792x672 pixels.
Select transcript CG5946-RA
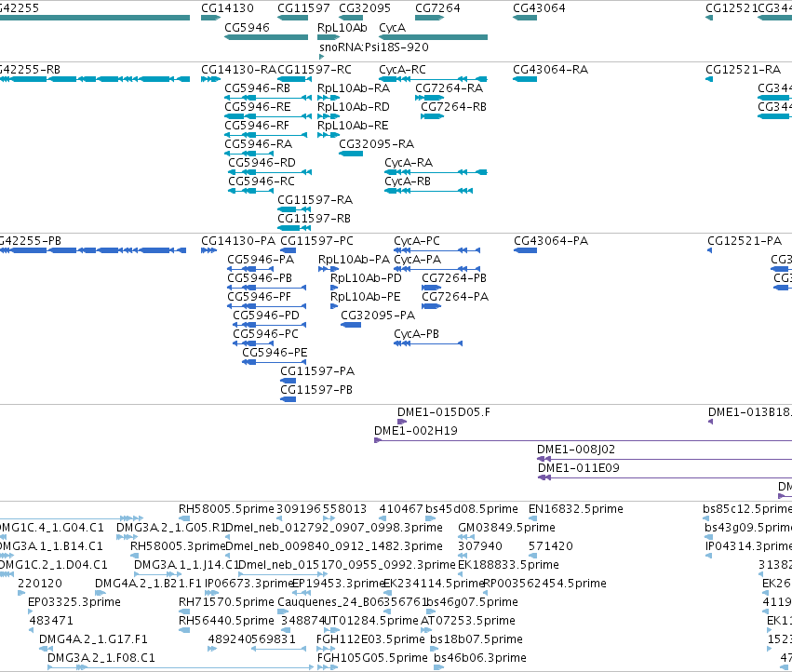[x=258, y=144]
